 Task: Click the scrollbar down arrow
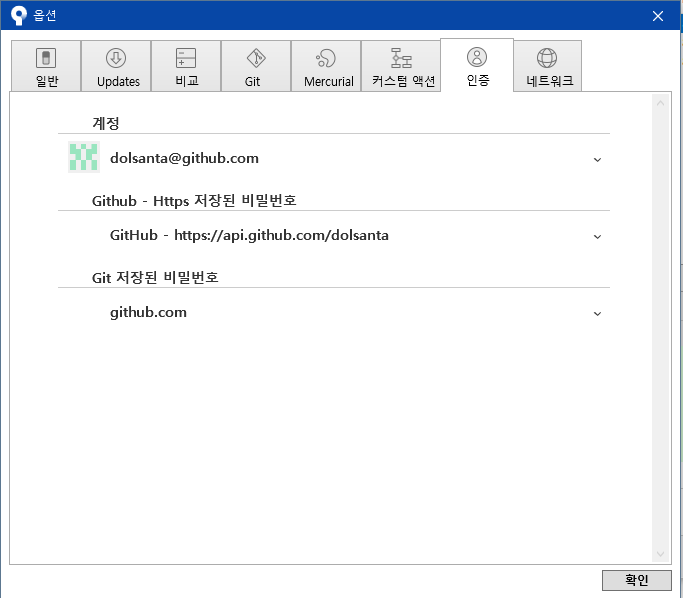click(x=660, y=554)
